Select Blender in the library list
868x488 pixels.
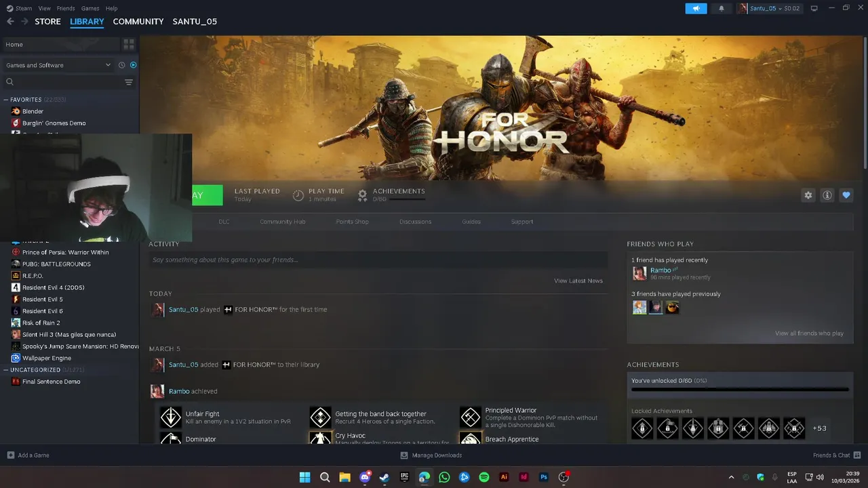pos(33,111)
